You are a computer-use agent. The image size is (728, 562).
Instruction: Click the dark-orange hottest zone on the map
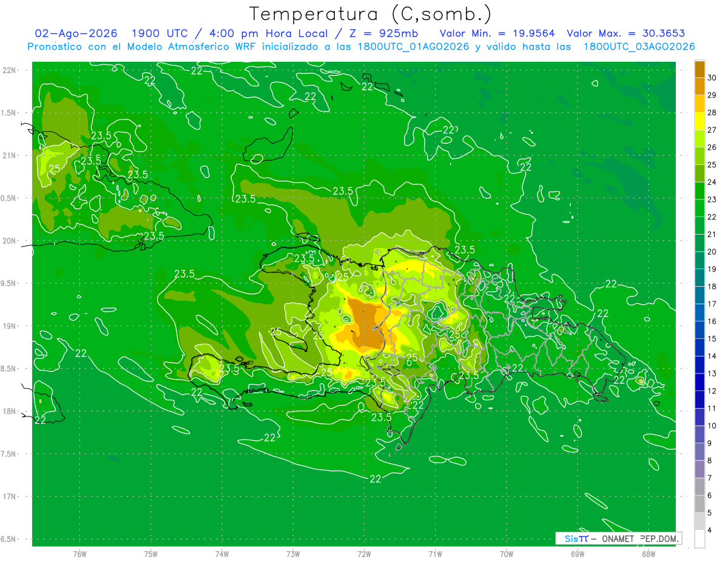click(x=366, y=324)
